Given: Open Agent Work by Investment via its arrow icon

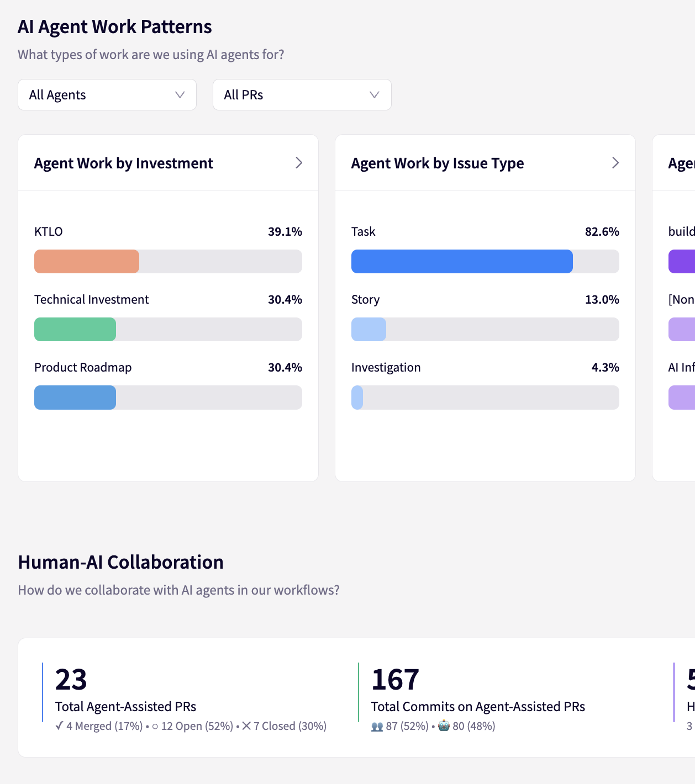Looking at the screenshot, I should (298, 163).
